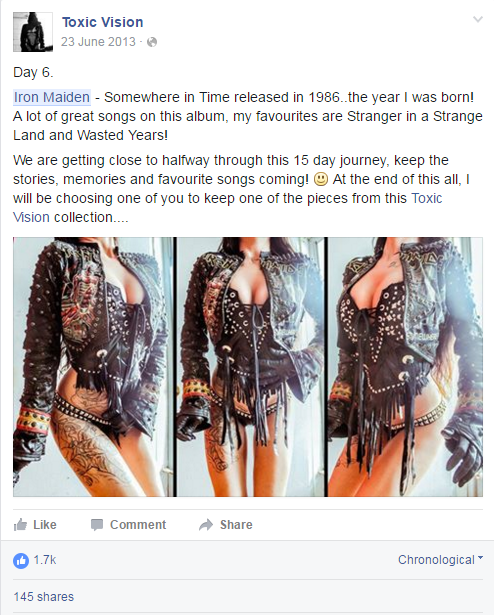Open the Chronological comment sorting dropdown
This screenshot has width=494, height=615.
(440, 560)
